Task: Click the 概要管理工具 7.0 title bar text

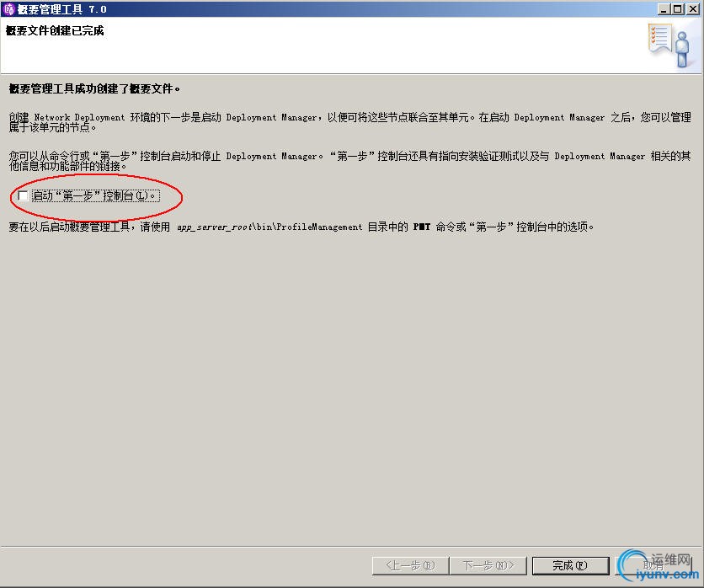Action: tap(62, 9)
